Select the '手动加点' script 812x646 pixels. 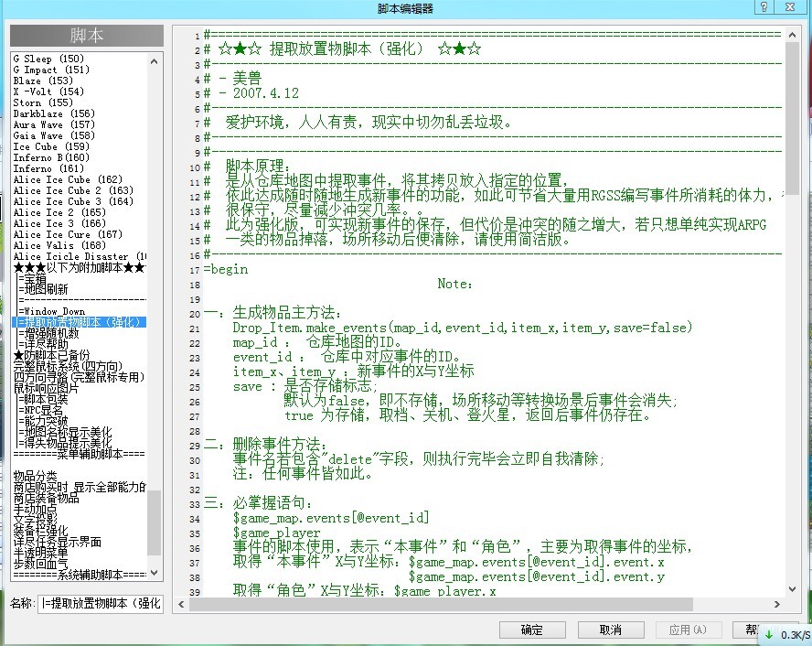[35, 509]
